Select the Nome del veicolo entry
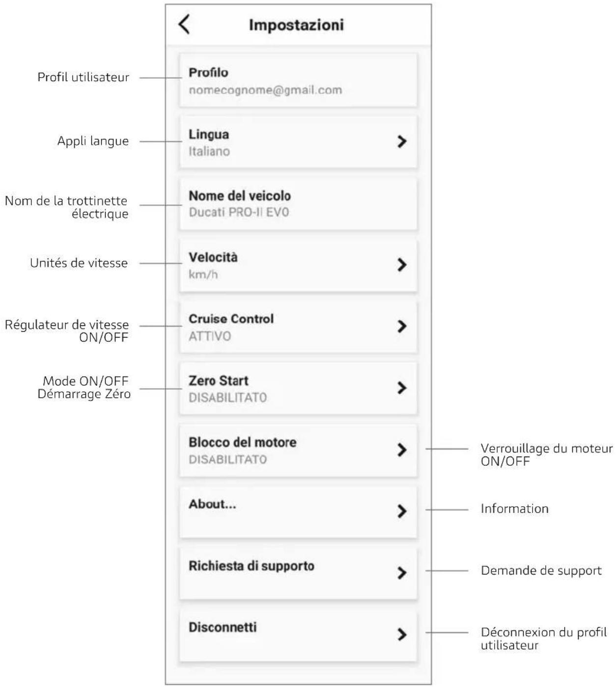The image size is (616, 687). pos(298,204)
